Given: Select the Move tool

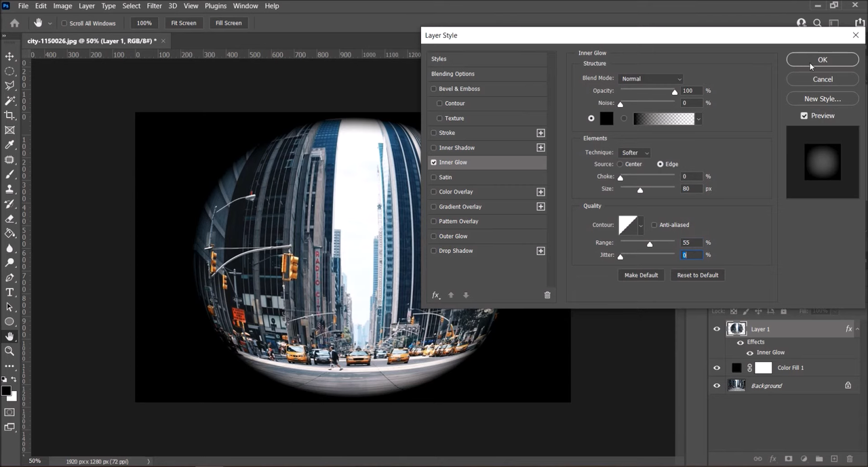Looking at the screenshot, I should (x=9, y=56).
